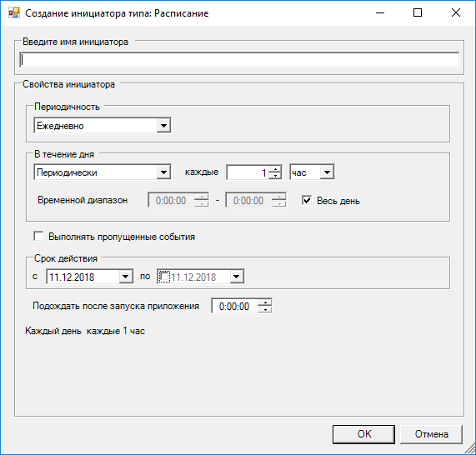Image resolution: width=476 pixels, height=455 pixels.
Task: Click the OK button
Action: [x=363, y=434]
